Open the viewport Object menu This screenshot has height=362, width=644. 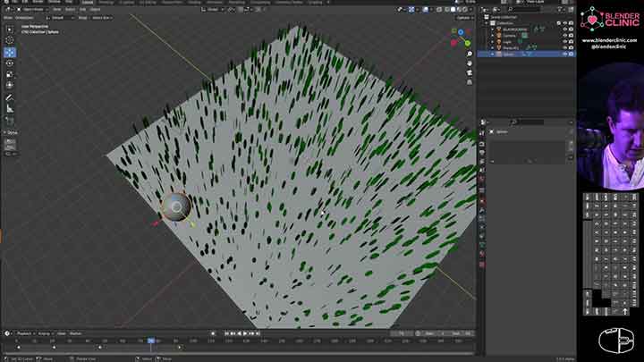point(95,10)
